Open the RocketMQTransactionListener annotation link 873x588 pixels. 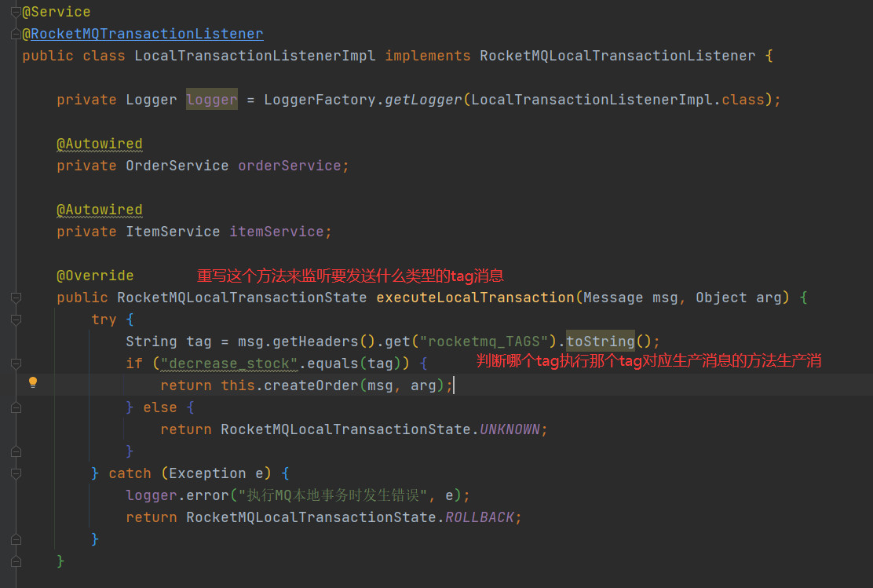point(147,34)
